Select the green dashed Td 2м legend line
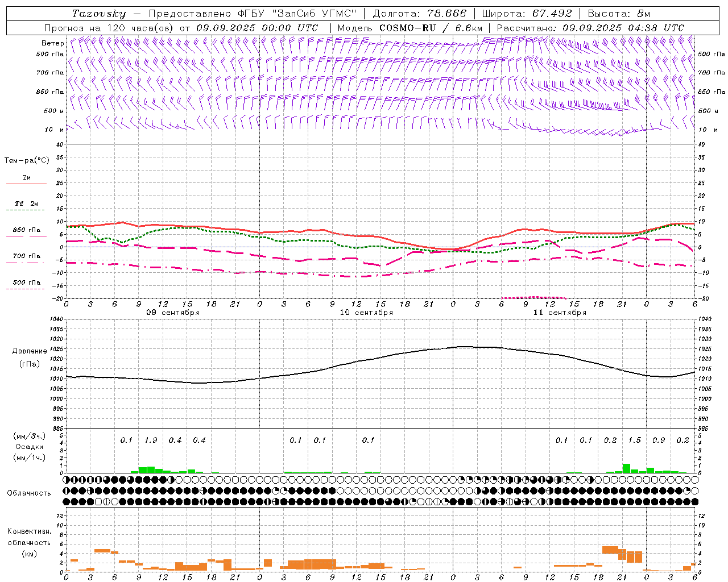728x582 pixels. (25, 210)
